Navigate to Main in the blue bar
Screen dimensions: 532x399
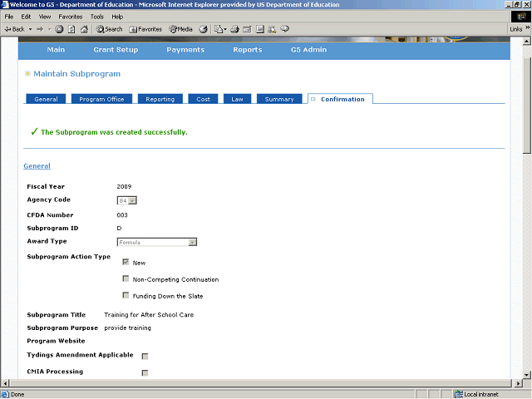tap(56, 50)
